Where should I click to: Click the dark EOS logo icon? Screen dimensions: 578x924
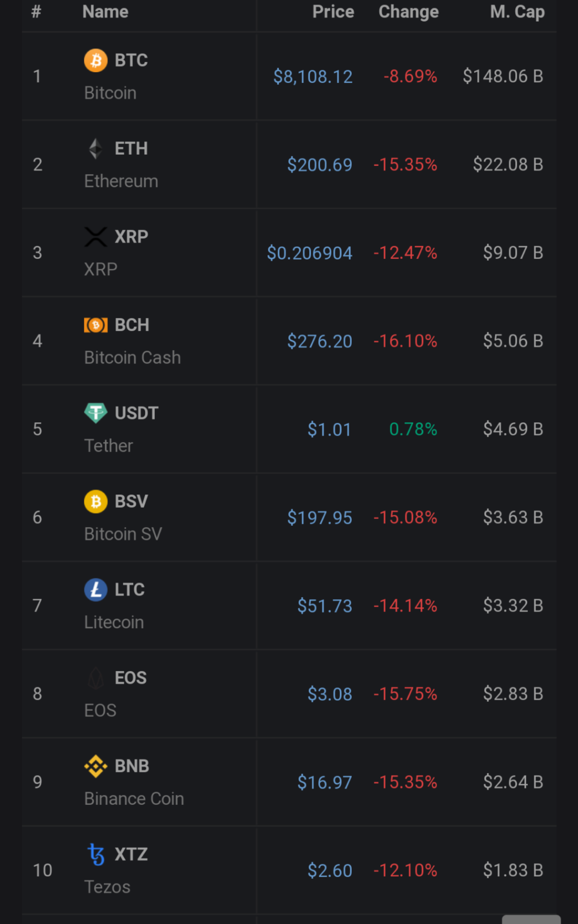(96, 678)
